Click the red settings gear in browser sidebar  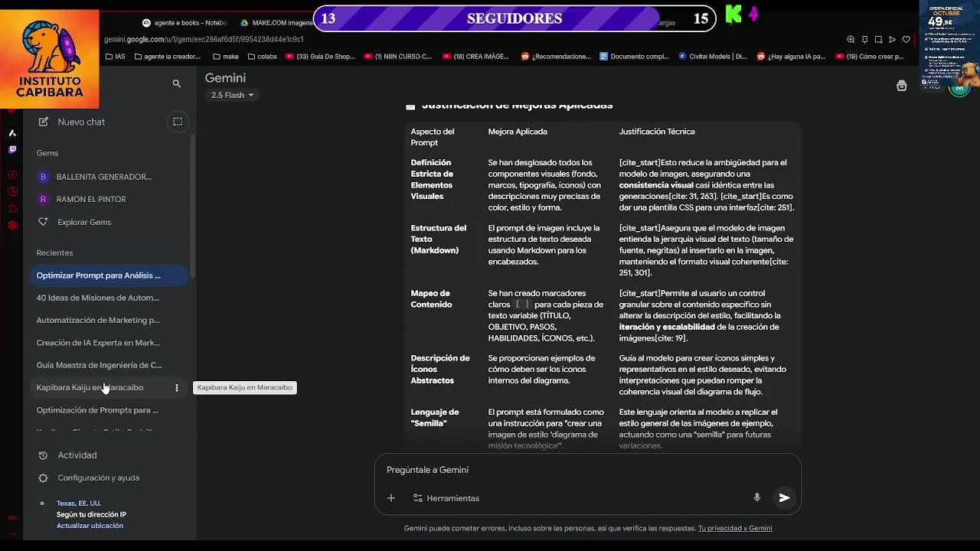click(12, 225)
